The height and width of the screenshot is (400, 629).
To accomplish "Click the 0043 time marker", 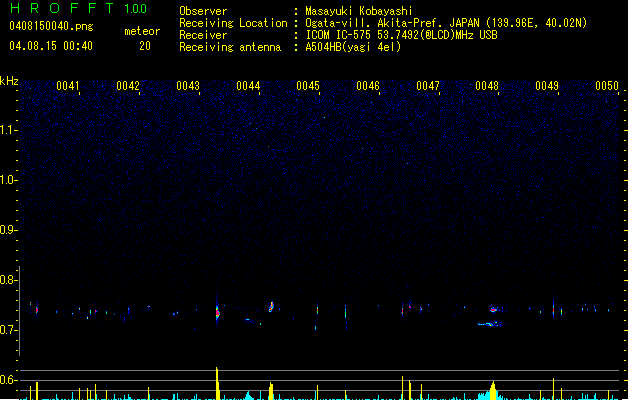I will (188, 86).
